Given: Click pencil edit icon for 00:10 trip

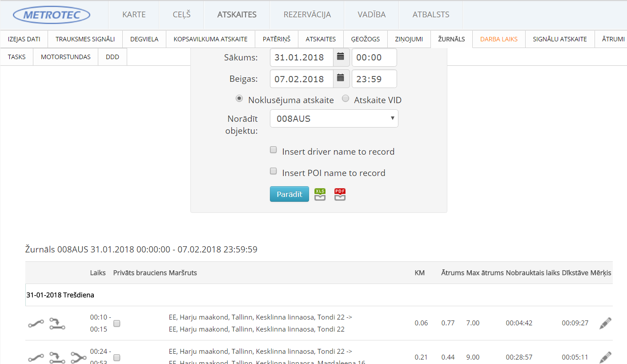Looking at the screenshot, I should coord(605,323).
